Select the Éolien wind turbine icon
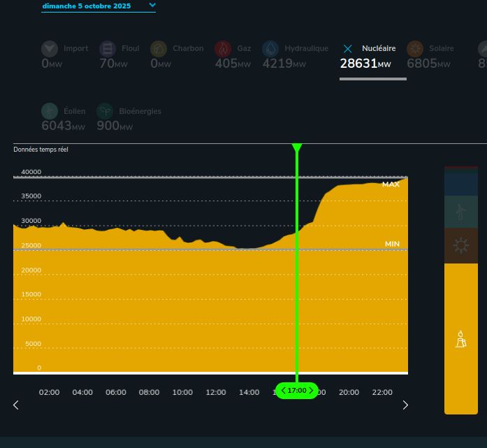This screenshot has width=487, height=448. [x=50, y=111]
